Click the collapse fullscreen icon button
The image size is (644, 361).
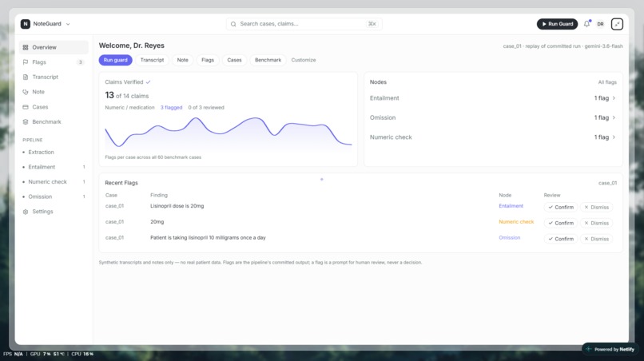(x=617, y=24)
